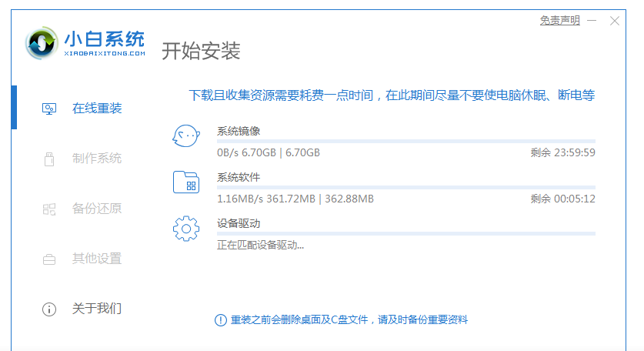
Task: Click the 设备驱动 progress bar
Action: coord(406,233)
